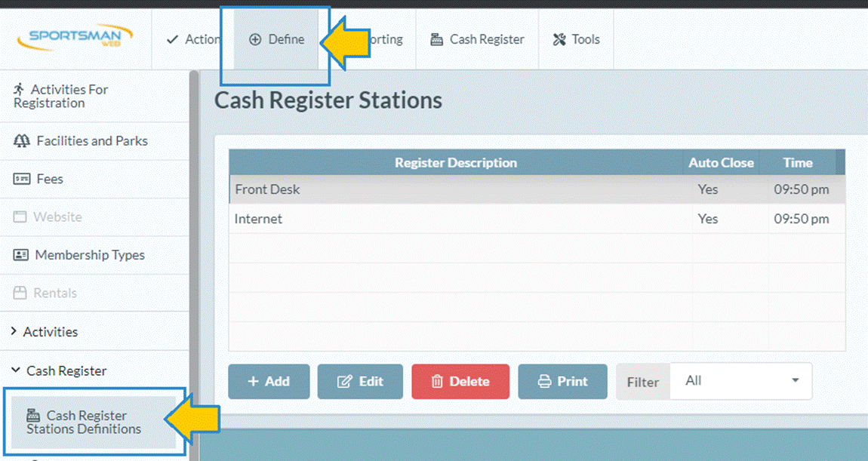Open the Tools menu
868x461 pixels.
tap(576, 39)
